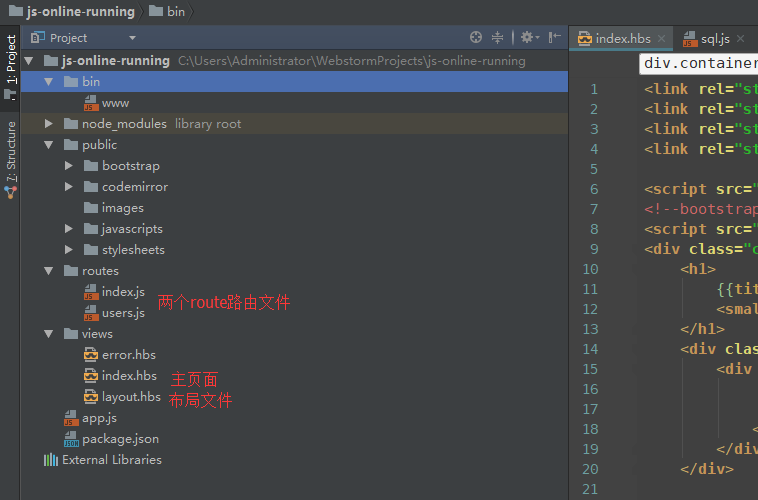758x500 pixels.
Task: Click the views folder icon
Action: pyautogui.click(x=71, y=334)
